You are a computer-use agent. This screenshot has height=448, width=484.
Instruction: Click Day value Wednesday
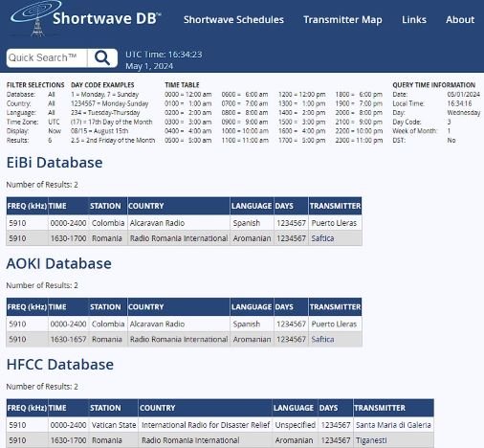pyautogui.click(x=464, y=113)
